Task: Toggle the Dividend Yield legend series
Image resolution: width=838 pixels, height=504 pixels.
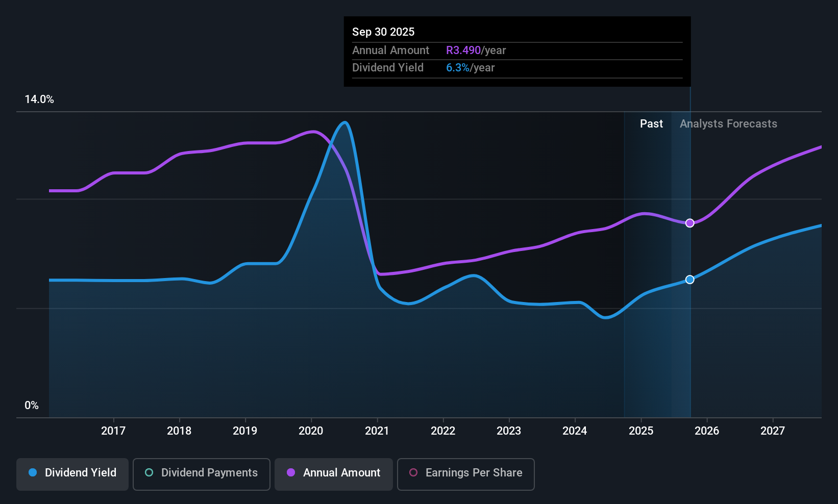Action: [72, 474]
